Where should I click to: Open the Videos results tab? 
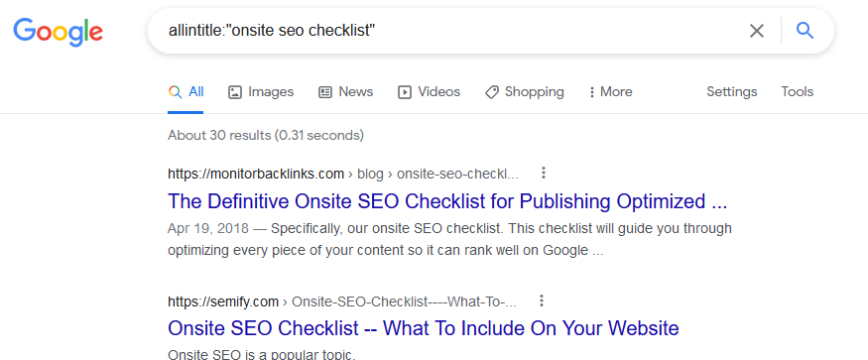point(429,92)
